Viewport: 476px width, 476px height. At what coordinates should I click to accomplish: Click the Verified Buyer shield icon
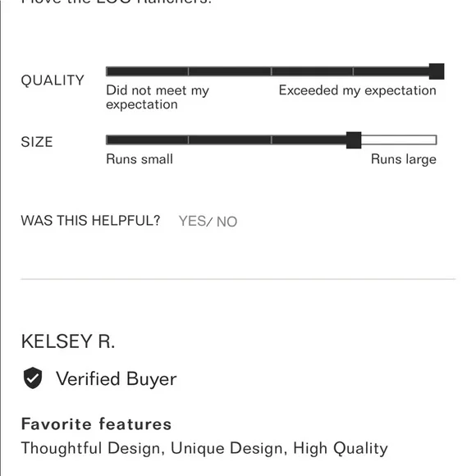(33, 378)
